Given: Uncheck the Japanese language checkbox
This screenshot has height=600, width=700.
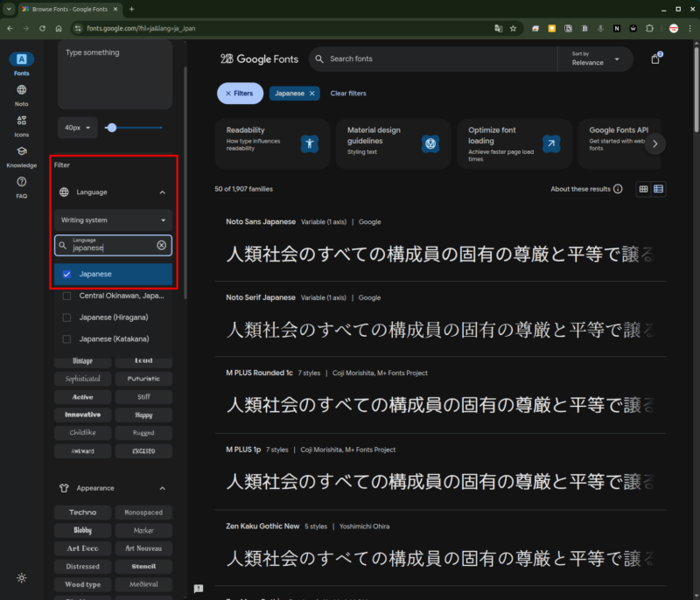Looking at the screenshot, I should (66, 275).
